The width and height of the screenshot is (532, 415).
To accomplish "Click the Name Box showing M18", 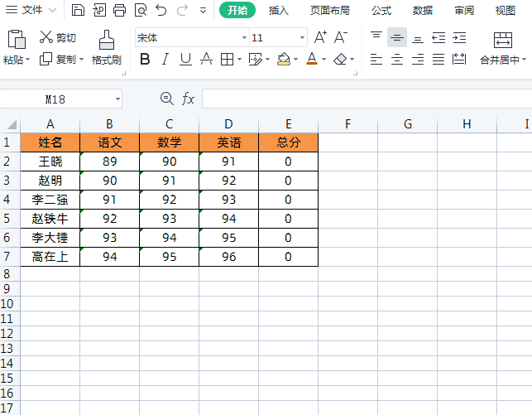I will point(55,99).
